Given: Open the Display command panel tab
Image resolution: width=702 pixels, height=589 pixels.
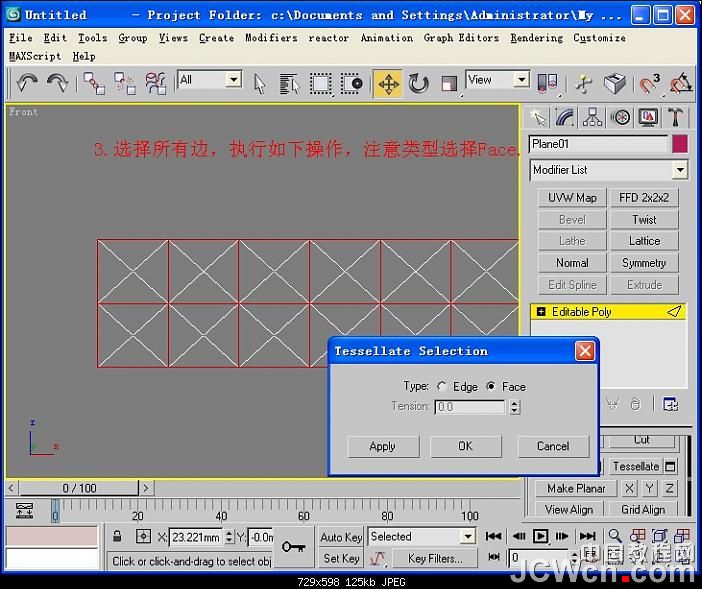Looking at the screenshot, I should tap(648, 117).
